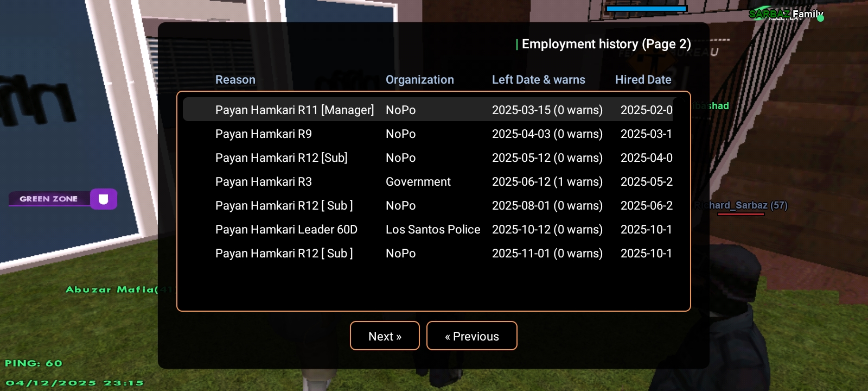Click the Left Date & warns header

pyautogui.click(x=538, y=80)
